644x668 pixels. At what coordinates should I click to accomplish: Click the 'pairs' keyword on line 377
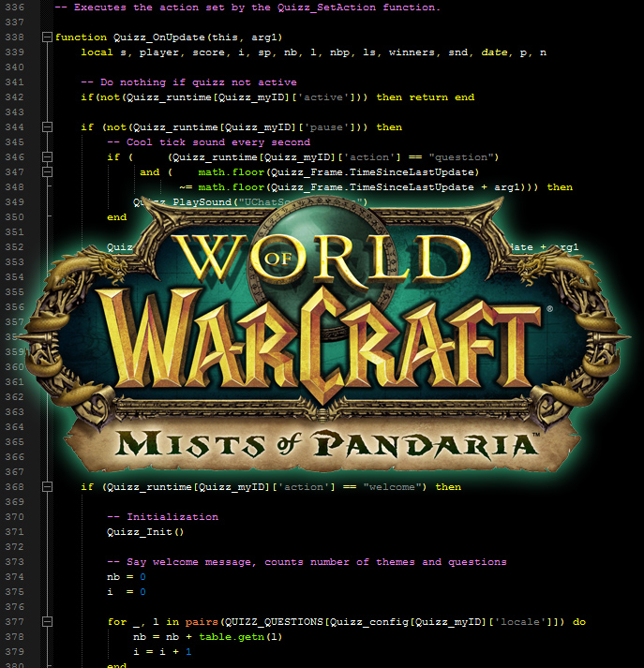click(202, 622)
